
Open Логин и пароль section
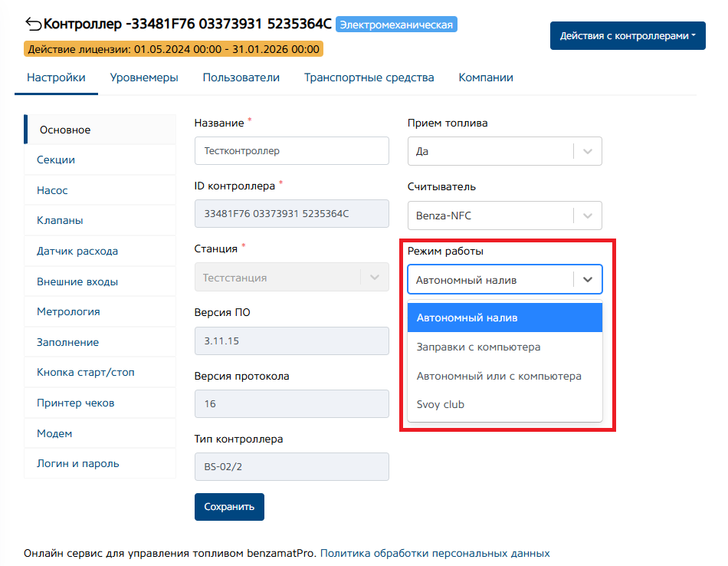tap(78, 463)
